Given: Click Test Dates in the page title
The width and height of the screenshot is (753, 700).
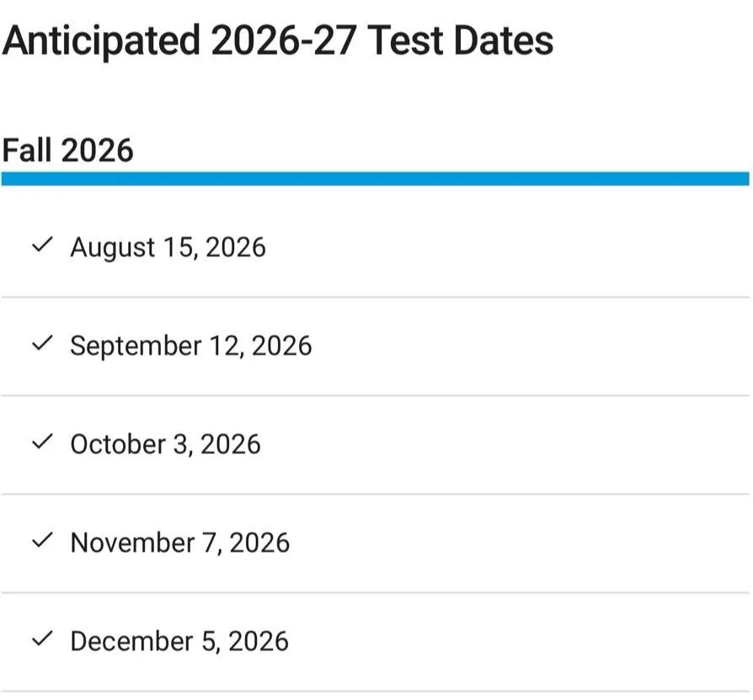Looking at the screenshot, I should tap(461, 40).
